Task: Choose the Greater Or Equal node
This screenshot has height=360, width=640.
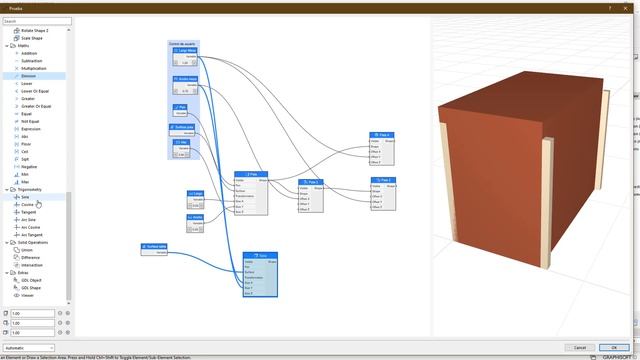Action: click(36, 106)
